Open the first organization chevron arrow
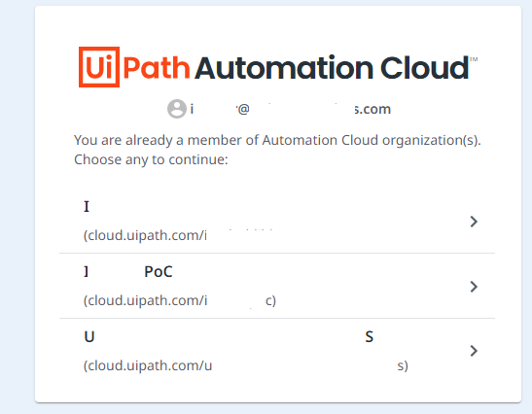Screen dimensions: 532x414 (474, 222)
